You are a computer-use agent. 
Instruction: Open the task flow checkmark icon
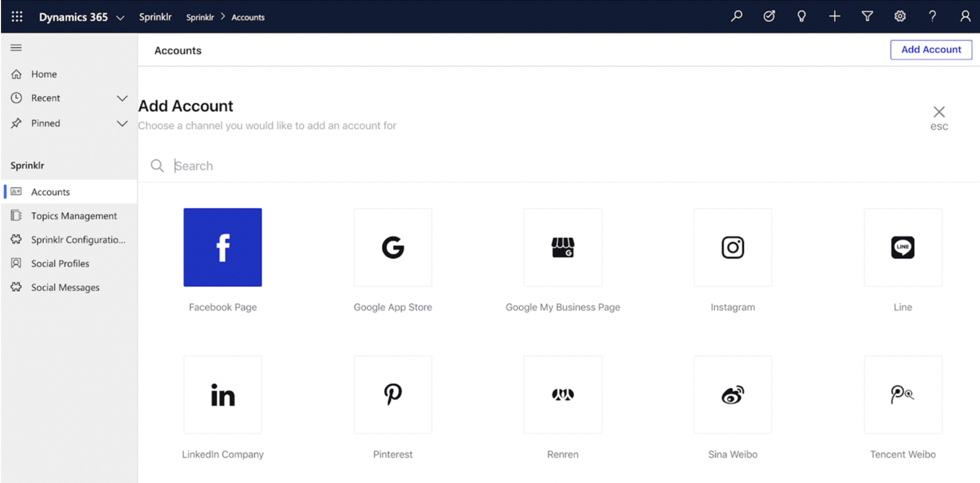(769, 16)
